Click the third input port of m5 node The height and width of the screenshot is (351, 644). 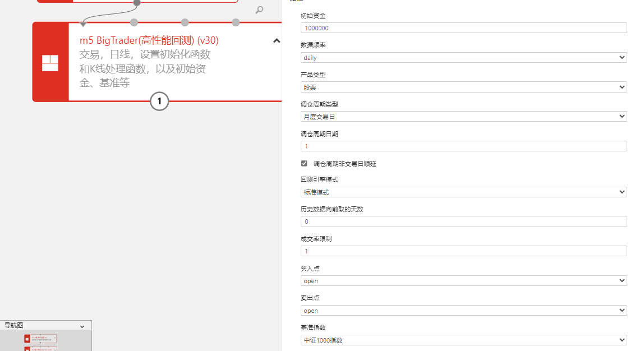tap(185, 22)
